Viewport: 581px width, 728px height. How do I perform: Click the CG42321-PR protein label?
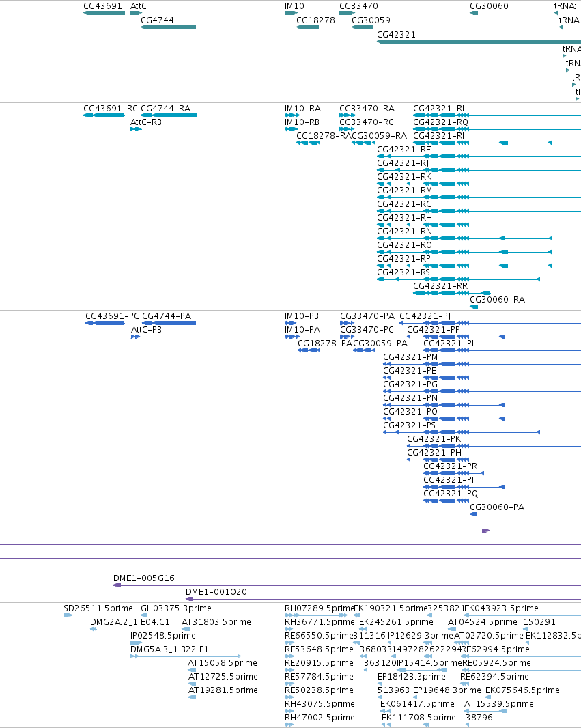click(x=450, y=466)
